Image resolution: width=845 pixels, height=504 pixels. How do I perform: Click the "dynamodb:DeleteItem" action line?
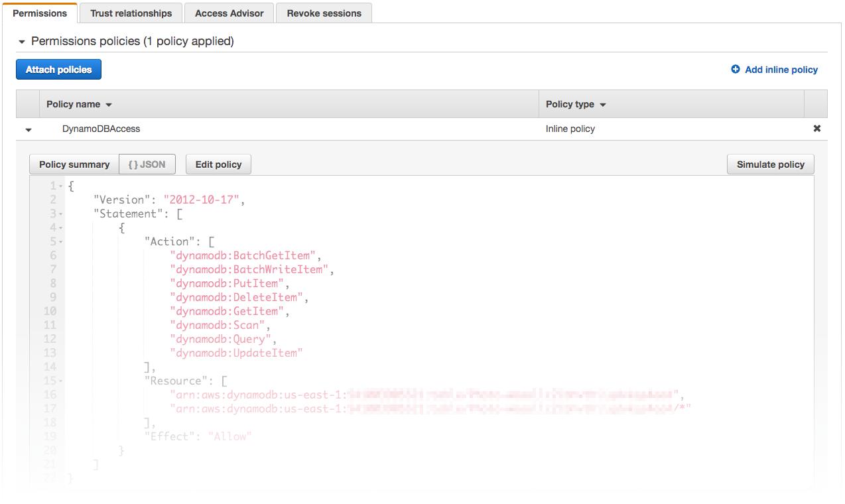[239, 297]
